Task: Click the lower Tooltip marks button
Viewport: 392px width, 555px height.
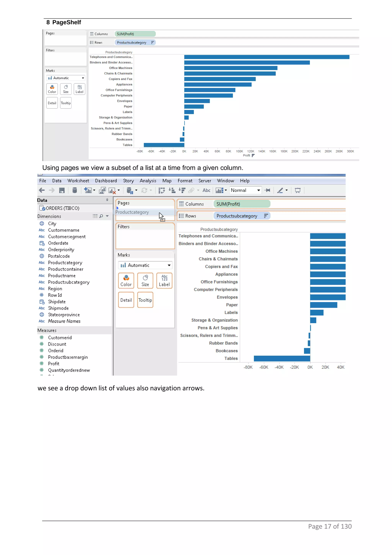Action: (145, 300)
